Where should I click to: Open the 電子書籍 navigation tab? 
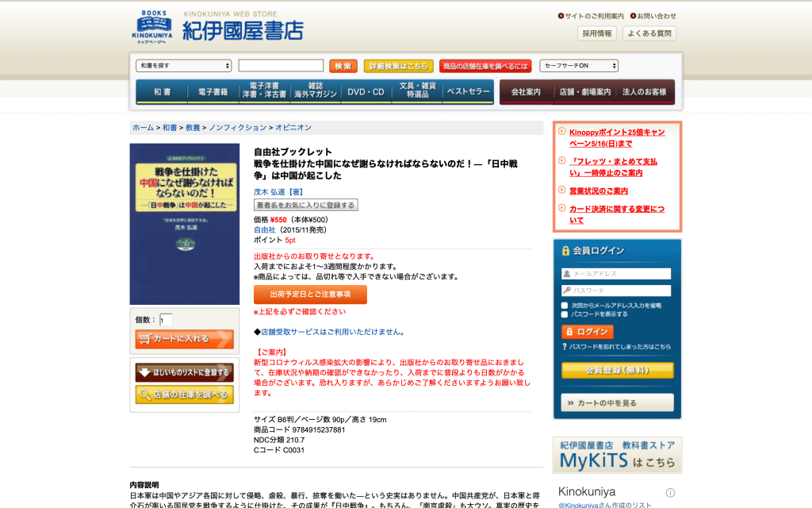tap(213, 92)
